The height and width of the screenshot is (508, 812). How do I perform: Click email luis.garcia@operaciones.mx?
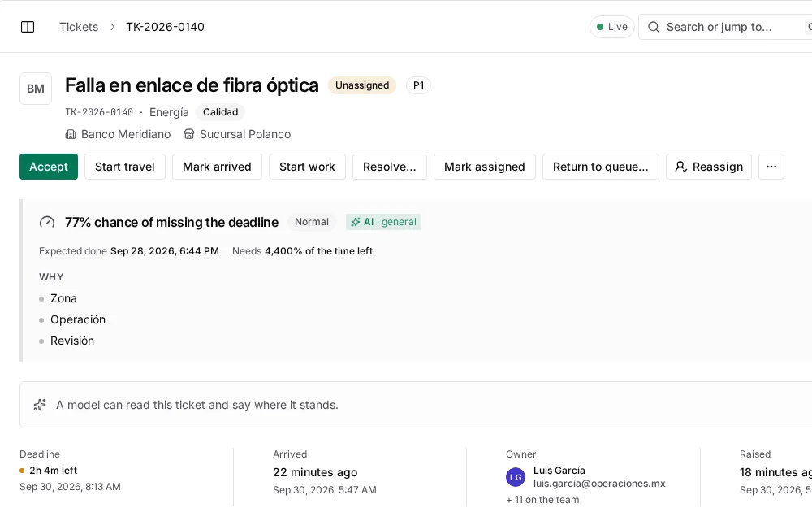click(599, 484)
